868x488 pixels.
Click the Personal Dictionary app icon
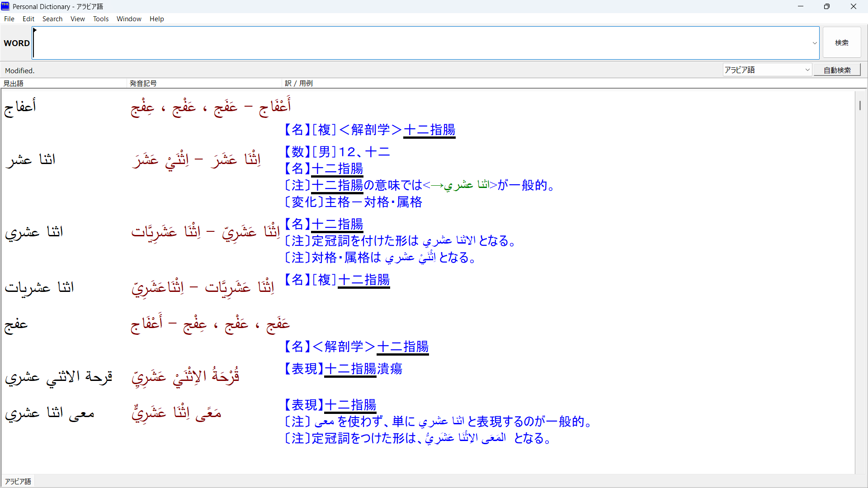tap(5, 6)
